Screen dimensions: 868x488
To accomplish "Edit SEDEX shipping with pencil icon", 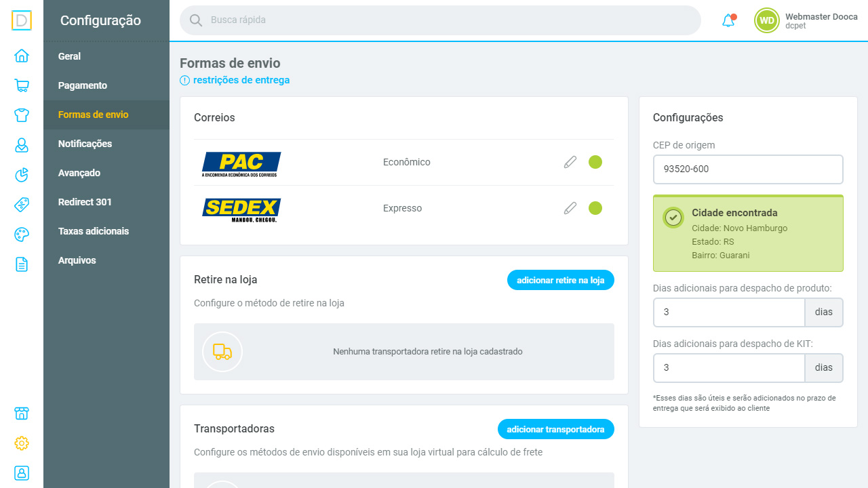I will point(570,208).
